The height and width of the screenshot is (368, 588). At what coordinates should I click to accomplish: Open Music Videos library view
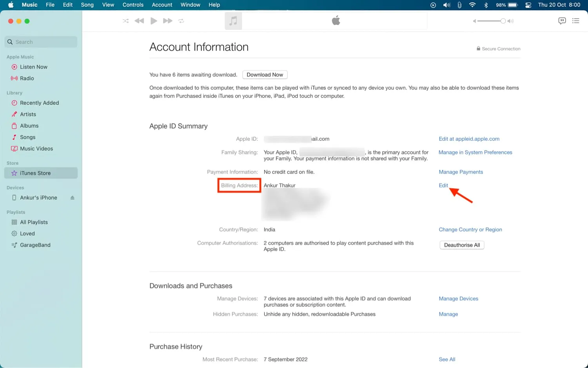41,149
